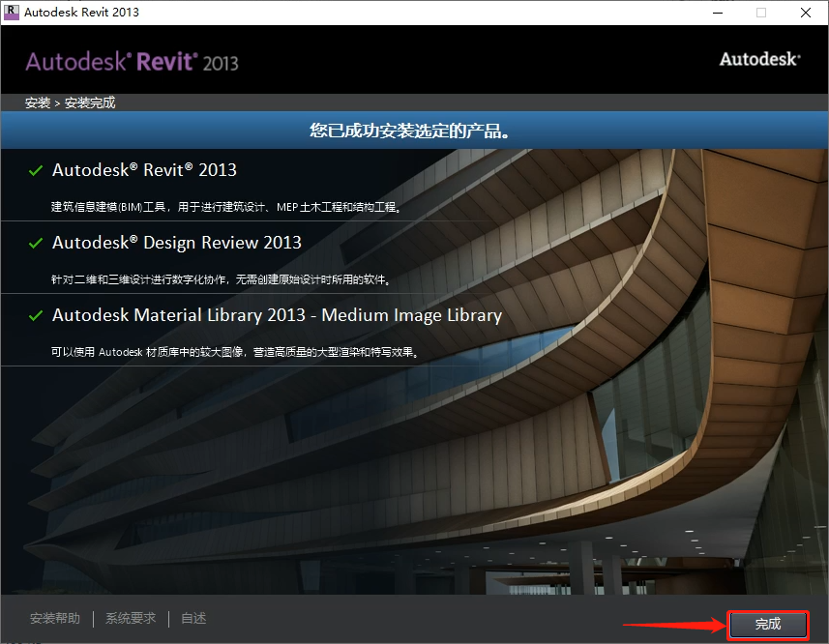Click the Autodesk Revit 2013 header logo
Screen dimensions: 829x644
pos(132,62)
